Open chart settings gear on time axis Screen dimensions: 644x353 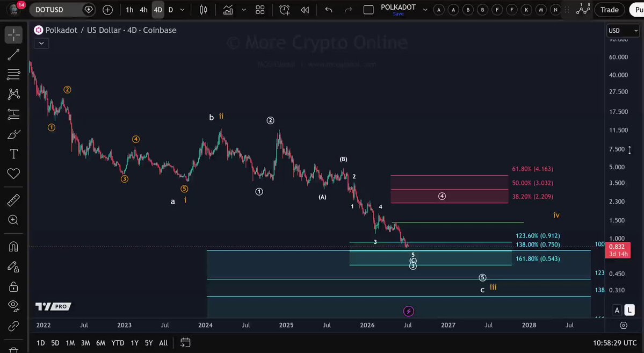tap(624, 325)
